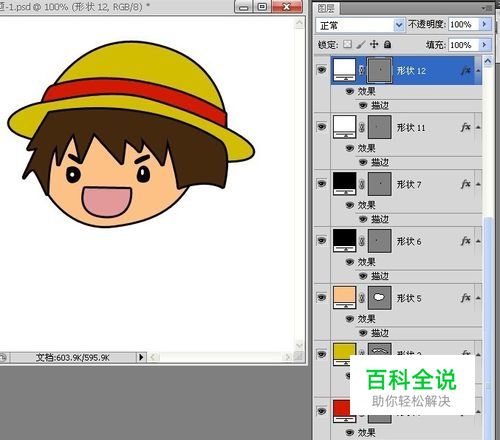Click the link chain icon on 形状 12

click(362, 70)
